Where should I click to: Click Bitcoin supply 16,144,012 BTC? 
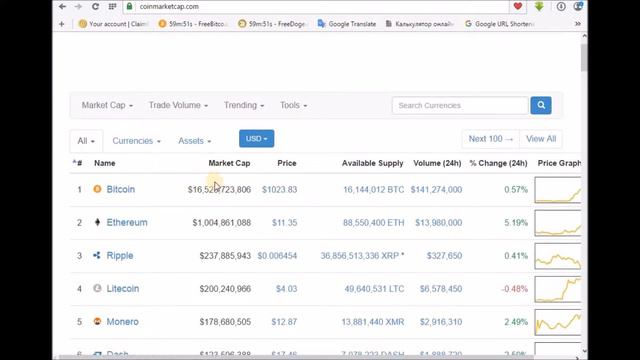(373, 189)
